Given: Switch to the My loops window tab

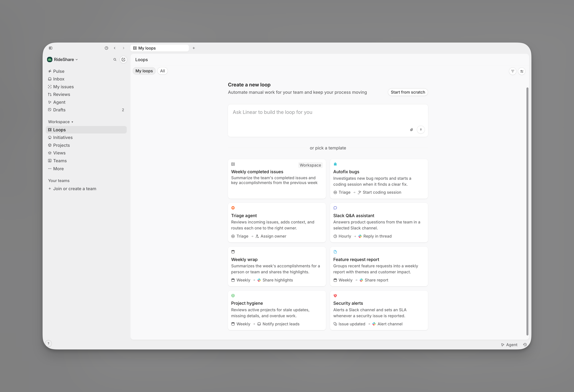Looking at the screenshot, I should tap(160, 48).
